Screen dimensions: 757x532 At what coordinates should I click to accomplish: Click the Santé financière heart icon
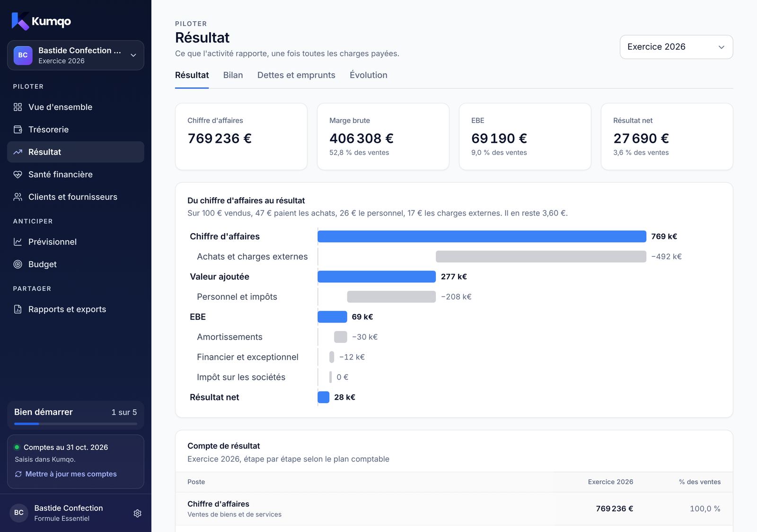tap(18, 174)
